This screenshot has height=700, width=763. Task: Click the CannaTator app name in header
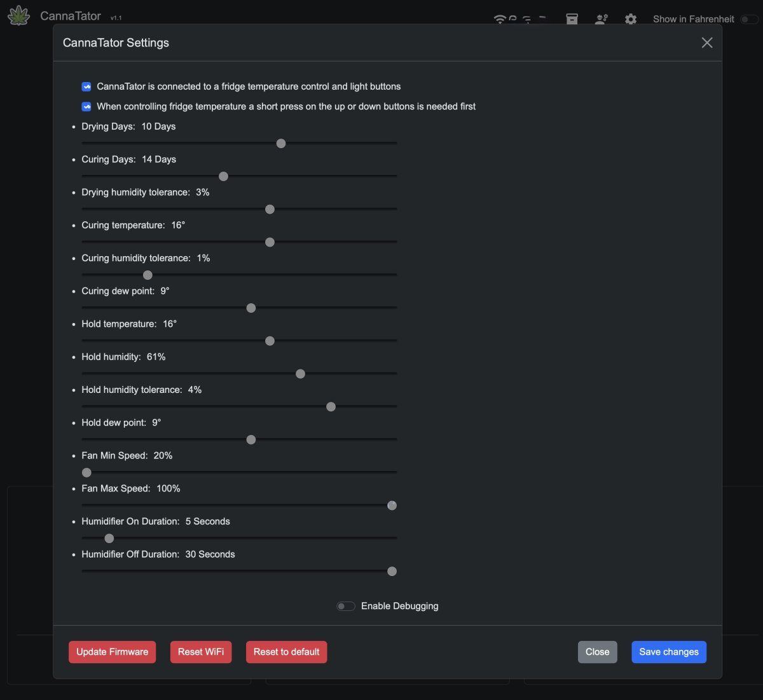pyautogui.click(x=71, y=16)
